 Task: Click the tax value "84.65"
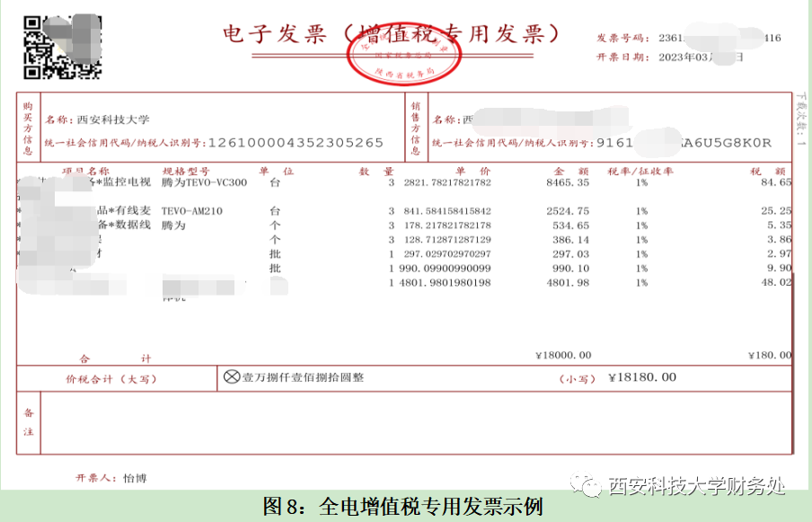click(x=776, y=182)
